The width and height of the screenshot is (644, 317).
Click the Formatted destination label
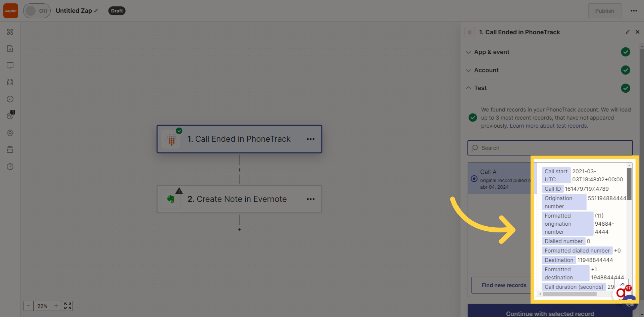(x=565, y=273)
